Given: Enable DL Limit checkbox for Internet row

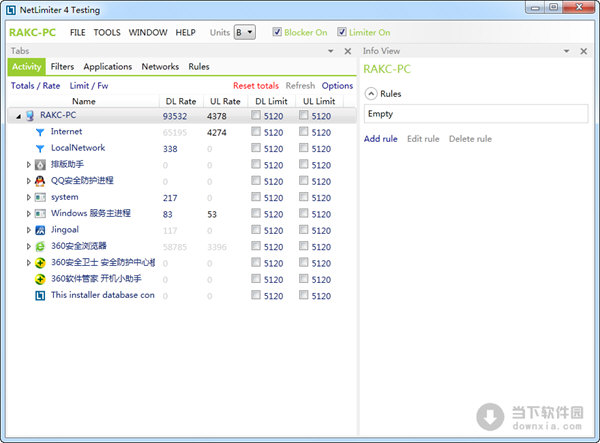Looking at the screenshot, I should click(256, 131).
